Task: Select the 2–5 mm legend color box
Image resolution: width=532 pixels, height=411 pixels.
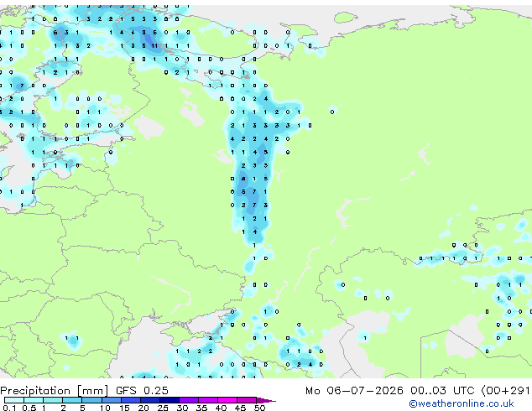Action: [72, 400]
